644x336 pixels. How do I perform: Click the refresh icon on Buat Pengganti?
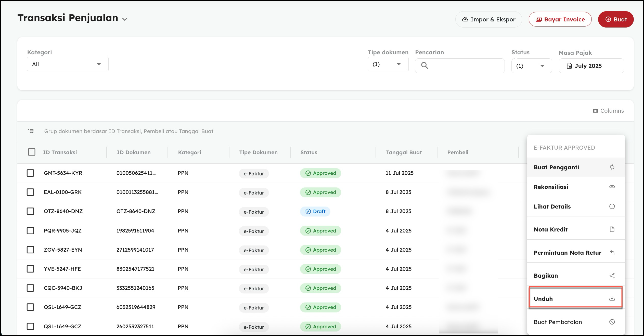[612, 167]
